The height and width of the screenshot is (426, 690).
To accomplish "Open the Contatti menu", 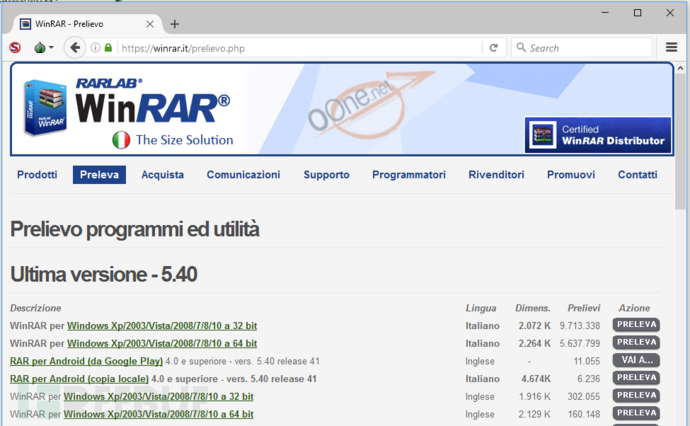I will 638,175.
